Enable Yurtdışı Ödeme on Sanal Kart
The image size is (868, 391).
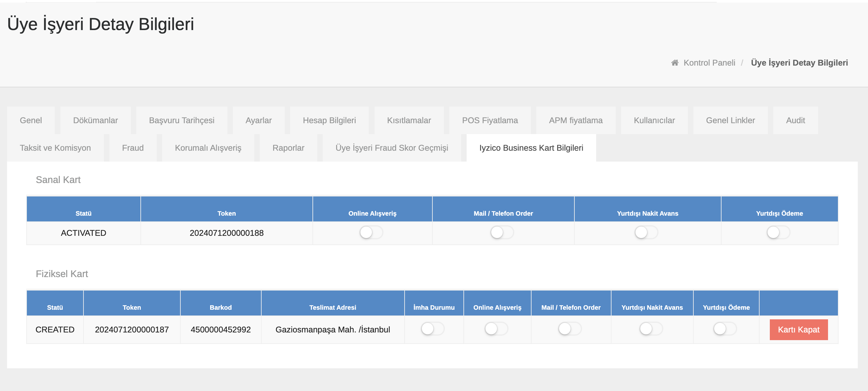click(x=778, y=233)
